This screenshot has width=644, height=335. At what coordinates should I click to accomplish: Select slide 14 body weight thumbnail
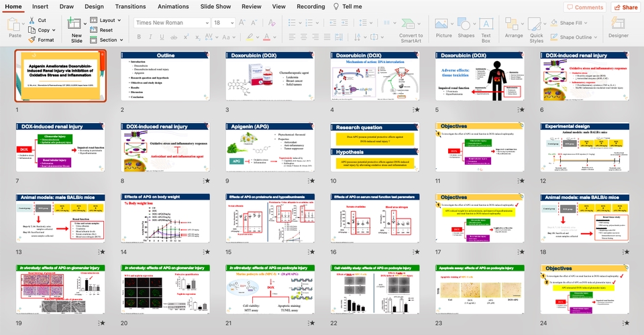click(x=165, y=218)
